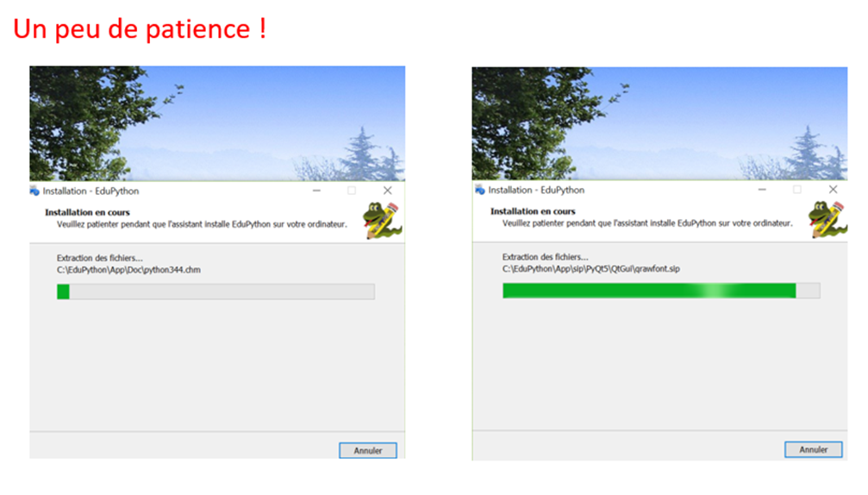The height and width of the screenshot is (495, 868).
Task: Close the right EduPython installer window
Action: [x=832, y=190]
